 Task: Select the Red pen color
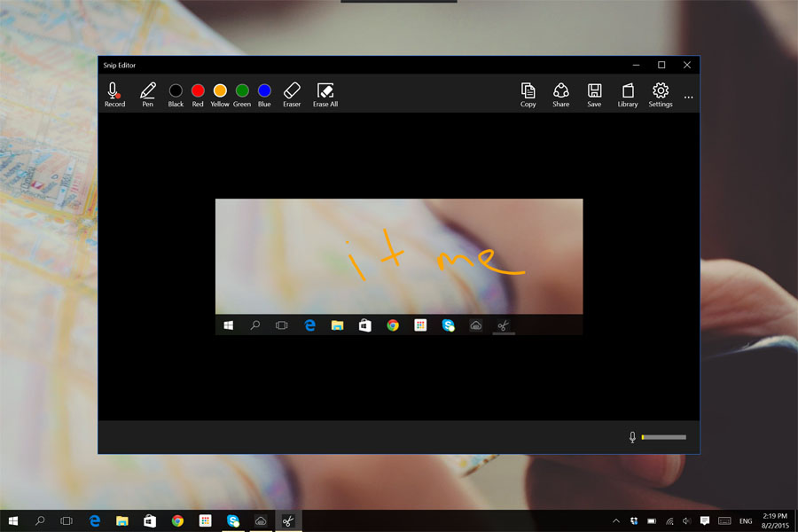(x=197, y=90)
